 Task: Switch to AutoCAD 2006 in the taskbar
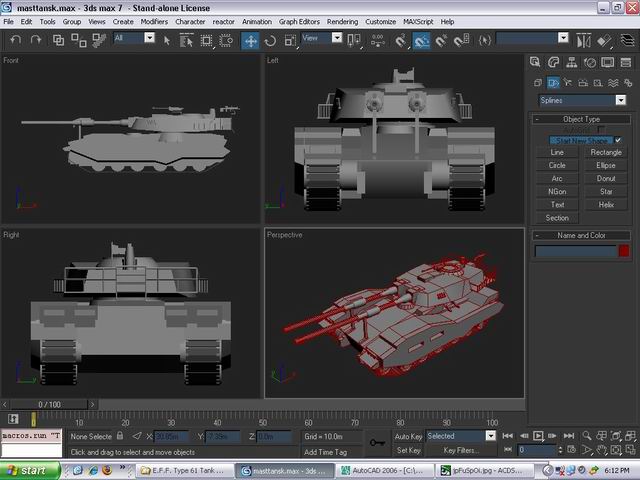[384, 471]
